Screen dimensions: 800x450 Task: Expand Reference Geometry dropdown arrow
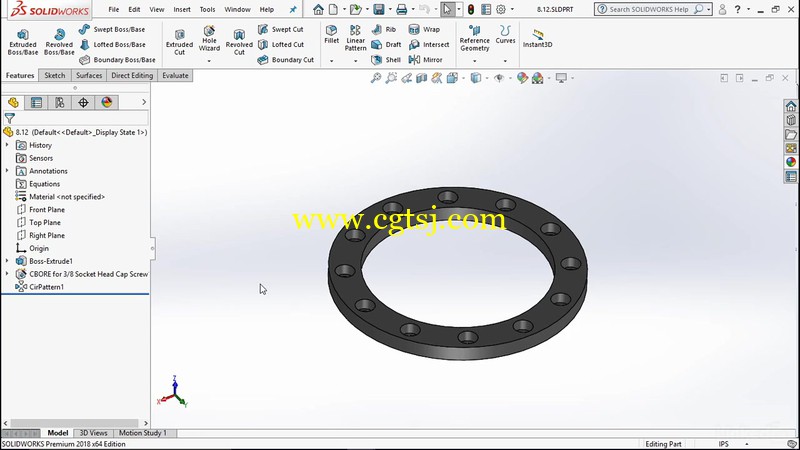pyautogui.click(x=474, y=61)
